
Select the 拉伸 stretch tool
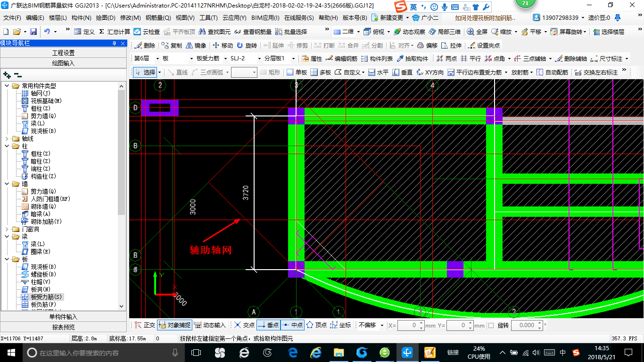coord(451,45)
